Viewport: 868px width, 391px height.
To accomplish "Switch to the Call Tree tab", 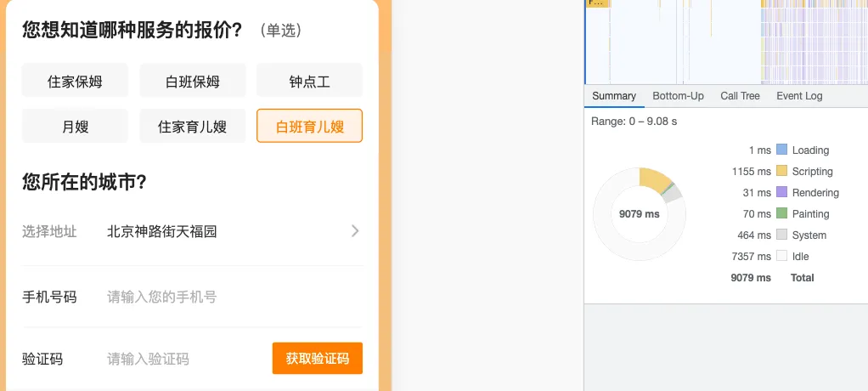I will point(740,96).
